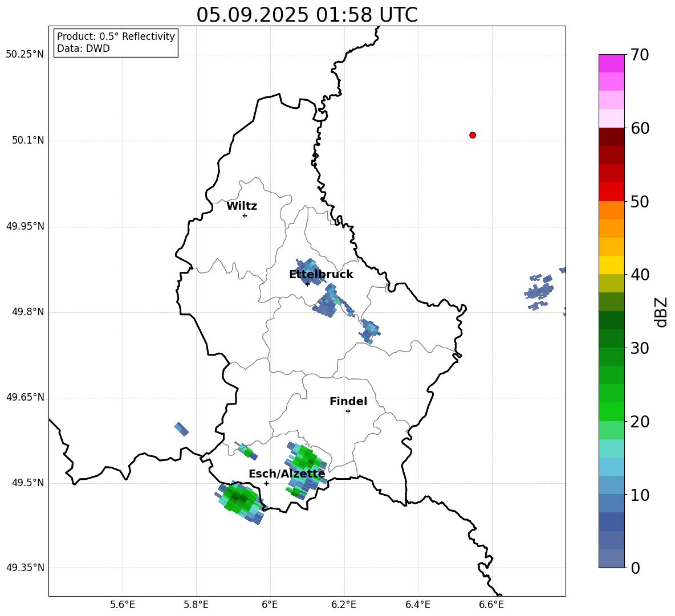Click the bright green colorbar segment above 20
Image resolution: width=675 pixels, height=616 pixels.
click(612, 411)
